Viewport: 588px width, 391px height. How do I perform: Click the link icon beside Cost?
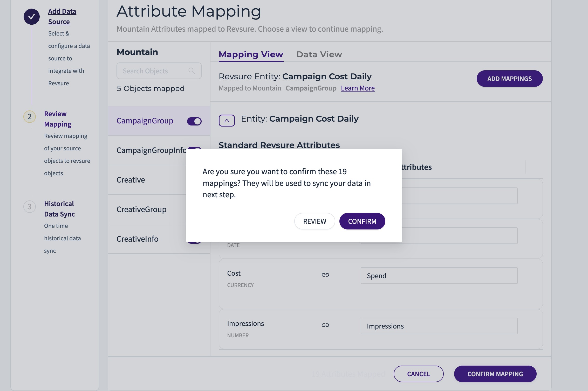pos(325,275)
